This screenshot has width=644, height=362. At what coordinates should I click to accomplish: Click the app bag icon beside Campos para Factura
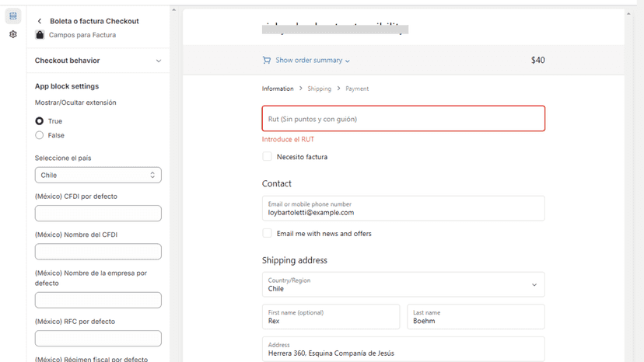(x=40, y=35)
